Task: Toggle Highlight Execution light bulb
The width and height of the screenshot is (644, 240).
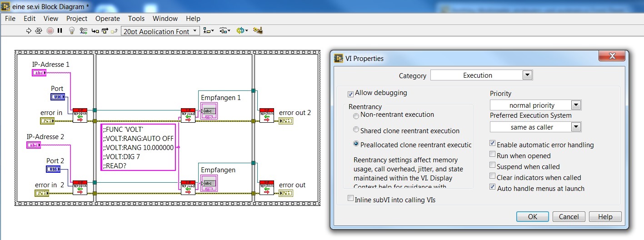Action: point(72,31)
